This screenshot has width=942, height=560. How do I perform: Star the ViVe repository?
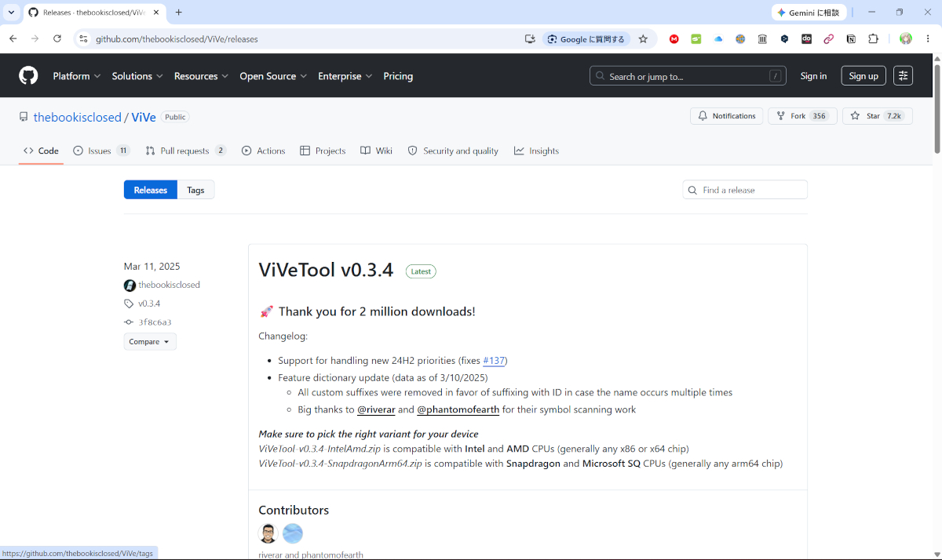pos(878,116)
